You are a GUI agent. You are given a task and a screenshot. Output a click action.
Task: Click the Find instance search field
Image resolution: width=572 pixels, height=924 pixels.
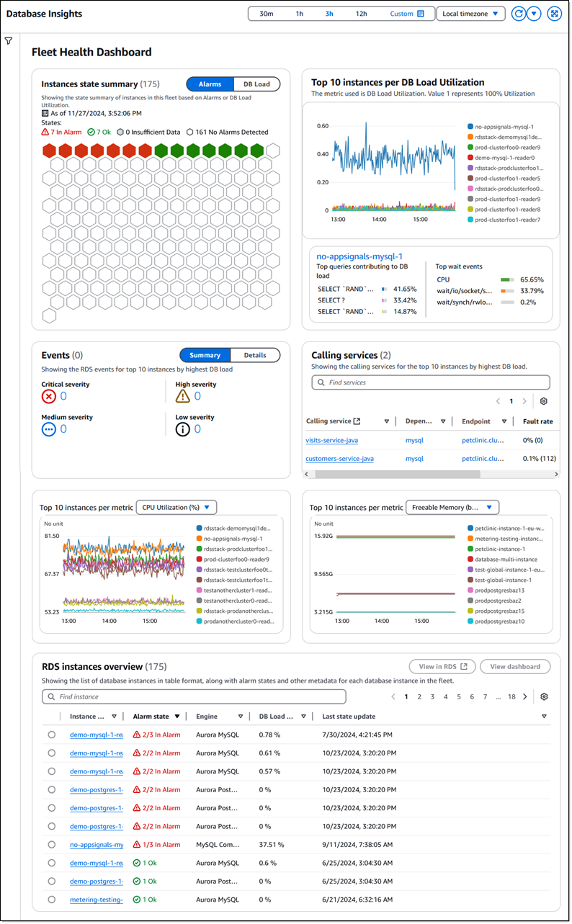pyautogui.click(x=194, y=696)
